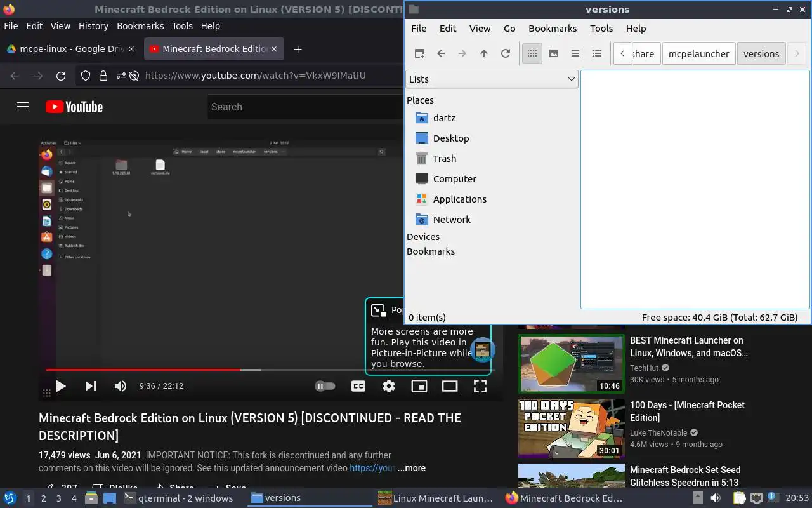Image resolution: width=812 pixels, height=508 pixels.
Task: Switch to the mcpe-linux Google Drive tab
Action: tap(70, 49)
